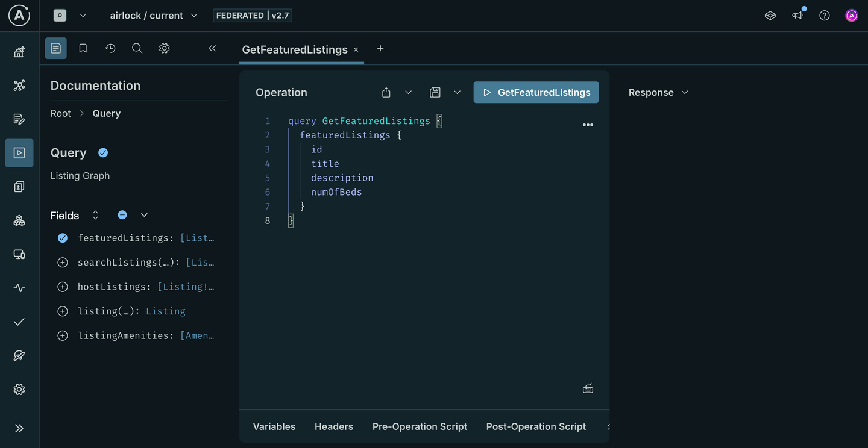Screen dimensions: 868x448
Task: Open the bookmarks panel icon
Action: point(83,48)
